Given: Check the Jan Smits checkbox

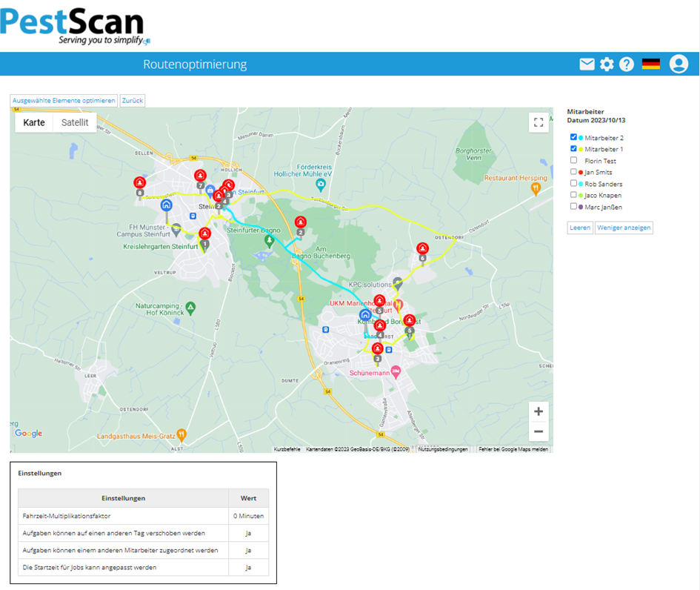Looking at the screenshot, I should (x=573, y=171).
